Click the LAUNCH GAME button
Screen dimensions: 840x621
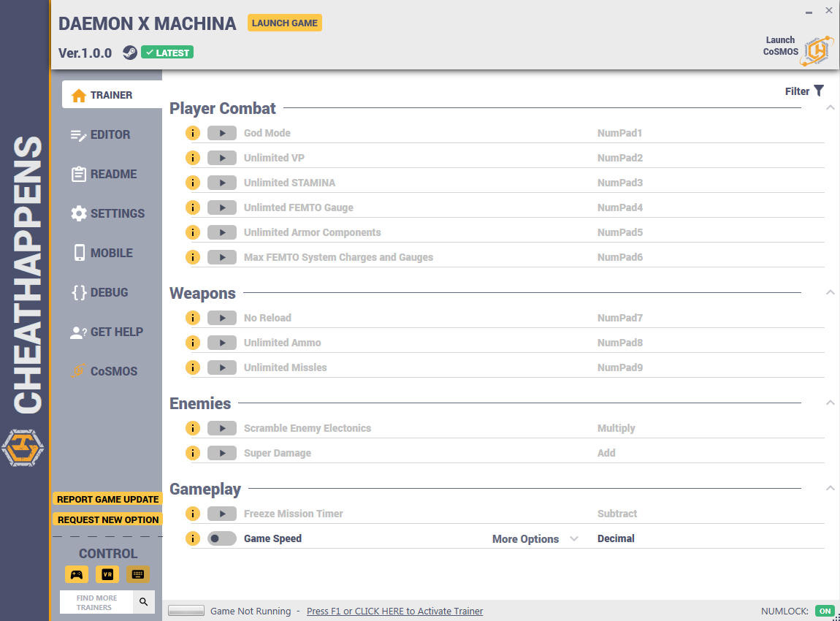click(x=284, y=23)
